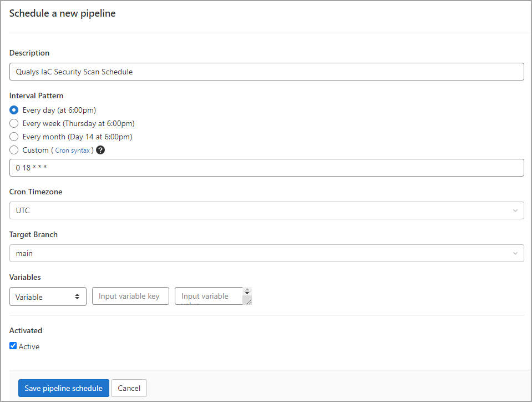
Task: Open the UTC Cron Timezone dropdown
Action: point(266,210)
